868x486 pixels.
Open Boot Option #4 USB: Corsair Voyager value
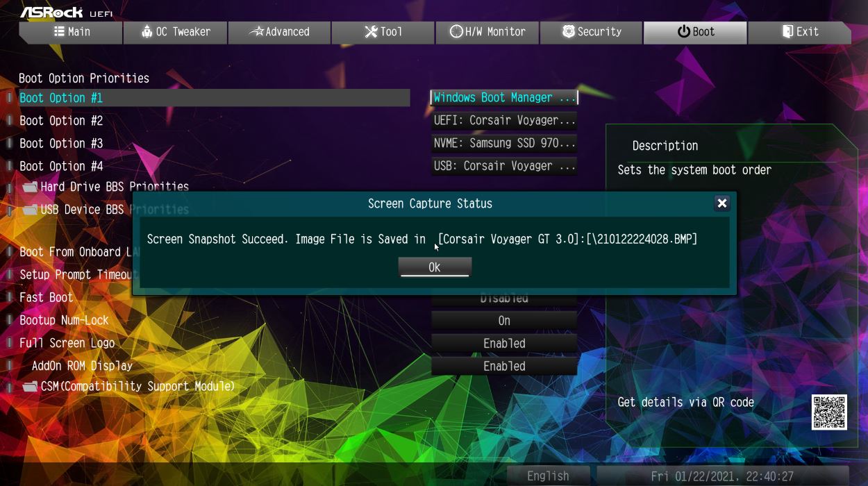[x=504, y=167]
